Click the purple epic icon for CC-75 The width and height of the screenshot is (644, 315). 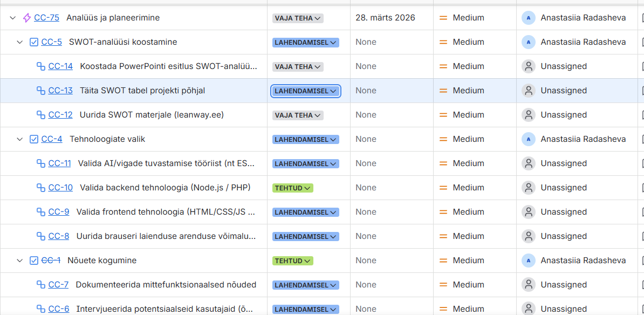[27, 18]
